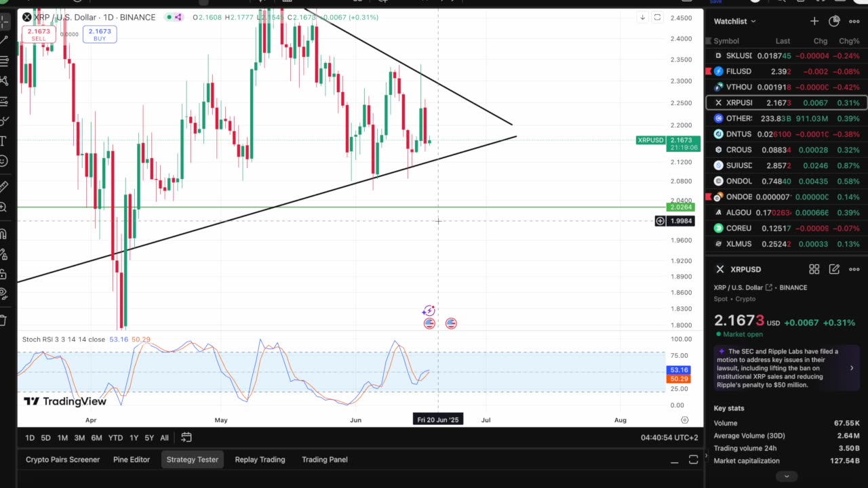Screen dimensions: 868x488
Task: Select SUIUSD row in watchlist
Action: [787, 165]
